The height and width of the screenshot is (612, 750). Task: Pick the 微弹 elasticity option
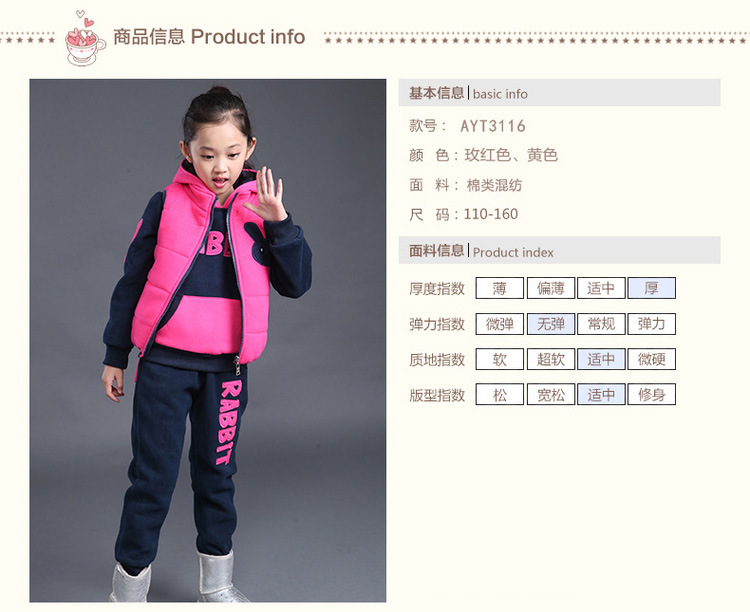[x=499, y=324]
